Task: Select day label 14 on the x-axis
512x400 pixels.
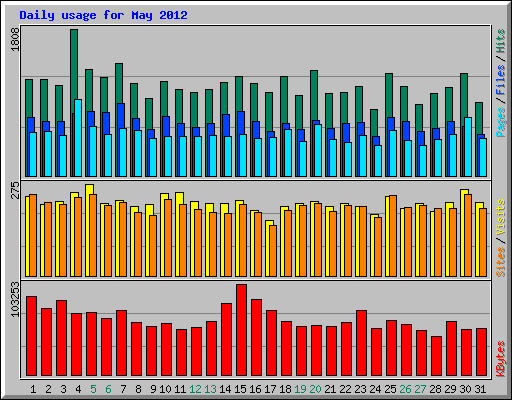Action: [x=225, y=389]
